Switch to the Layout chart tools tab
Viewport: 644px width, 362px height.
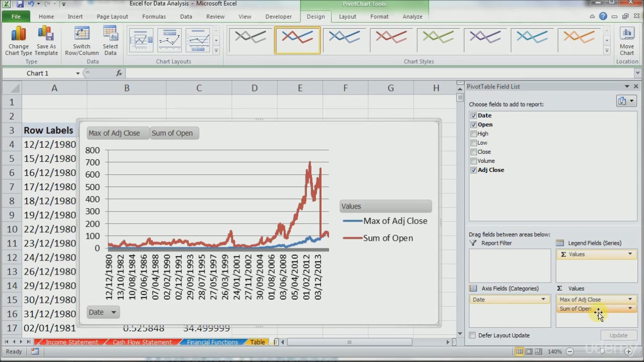(347, 17)
